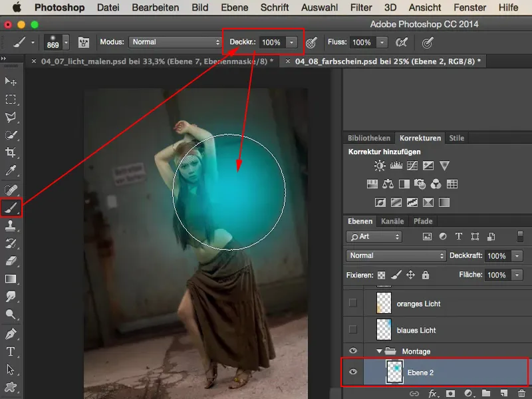This screenshot has width=532, height=399.
Task: Lock layer position
Action: point(410,275)
